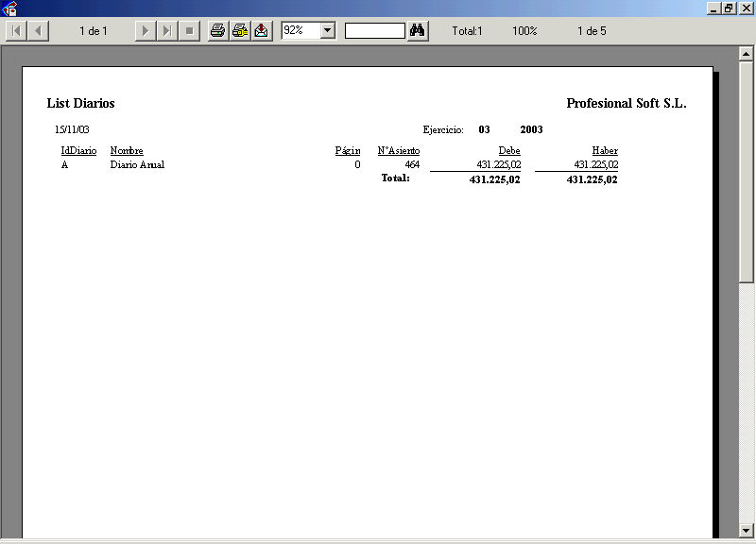This screenshot has height=544, width=756.
Task: Export the report using export icon
Action: pyautogui.click(x=261, y=31)
